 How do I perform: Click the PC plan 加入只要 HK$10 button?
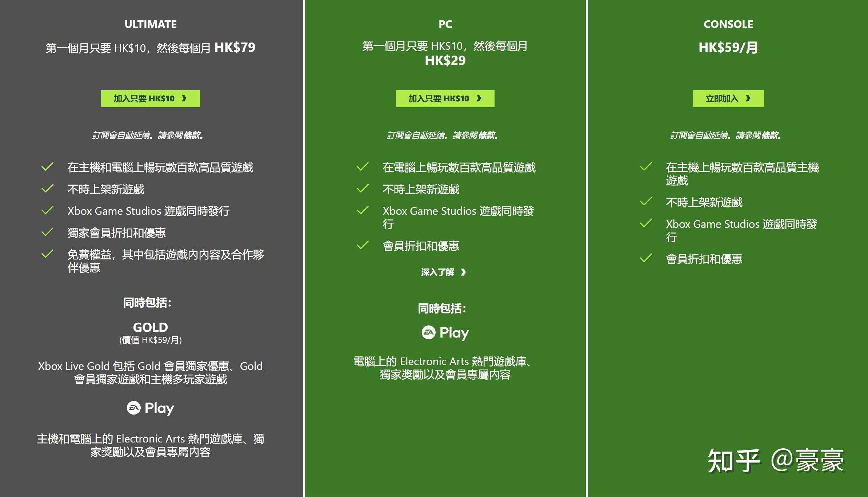coord(445,98)
